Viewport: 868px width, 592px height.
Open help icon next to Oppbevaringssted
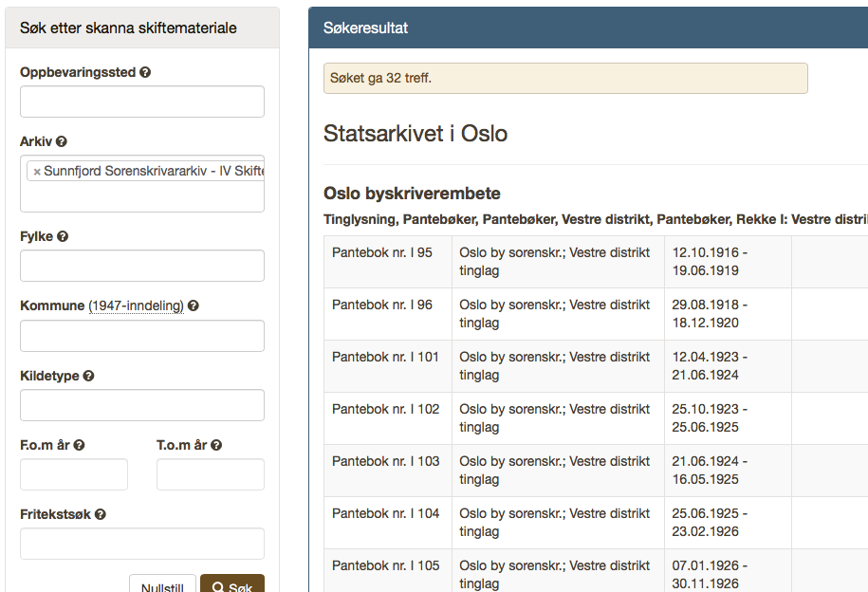(145, 72)
